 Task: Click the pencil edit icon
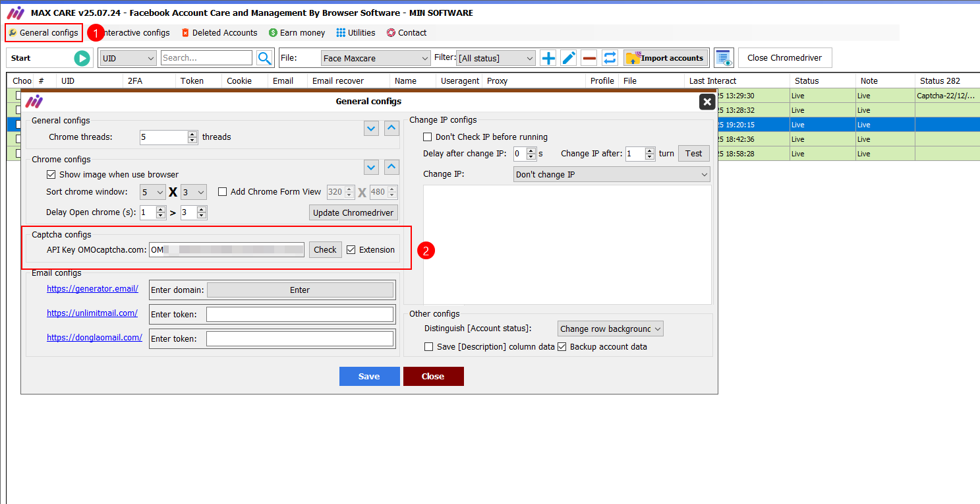(569, 58)
